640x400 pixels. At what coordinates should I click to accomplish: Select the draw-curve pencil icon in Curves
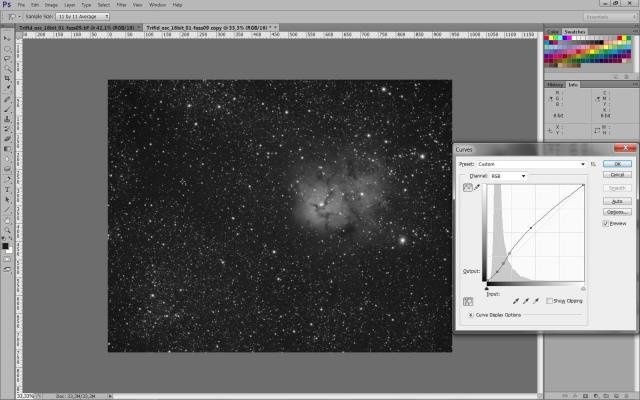477,187
